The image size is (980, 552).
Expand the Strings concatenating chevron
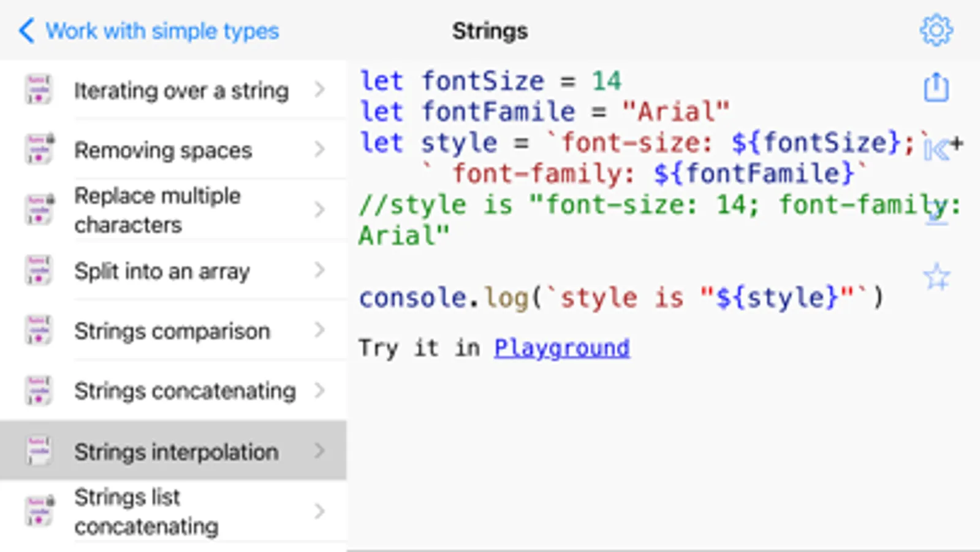[x=319, y=390]
